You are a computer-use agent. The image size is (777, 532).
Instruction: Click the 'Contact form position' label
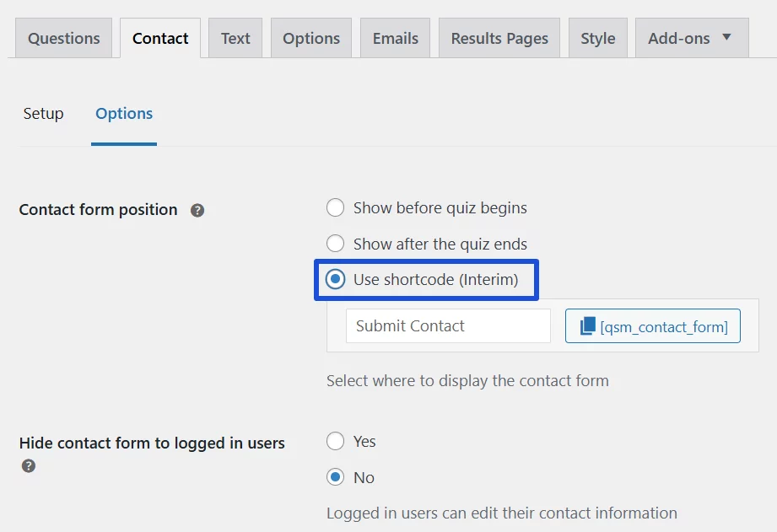click(98, 210)
